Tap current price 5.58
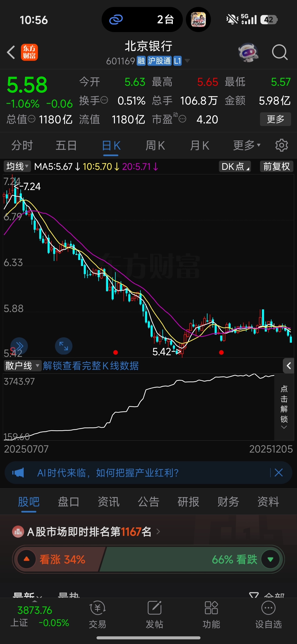Screen dimensions: 297x644 [27, 85]
